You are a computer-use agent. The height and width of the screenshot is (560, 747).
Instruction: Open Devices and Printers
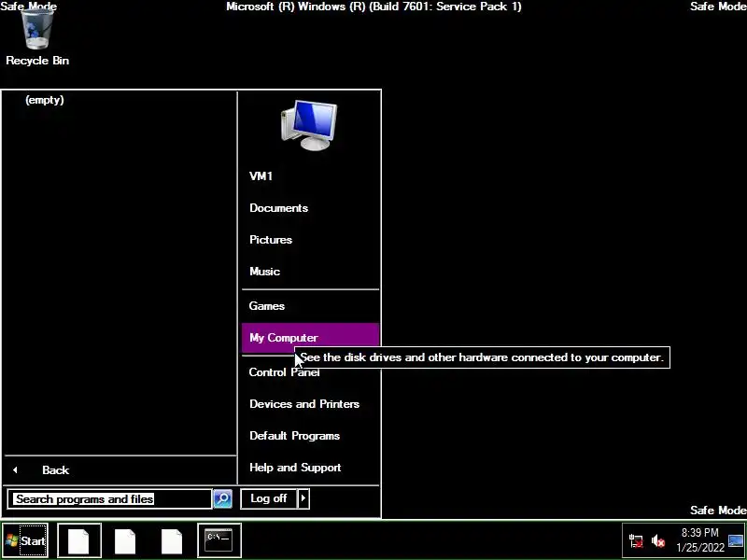(x=310, y=404)
